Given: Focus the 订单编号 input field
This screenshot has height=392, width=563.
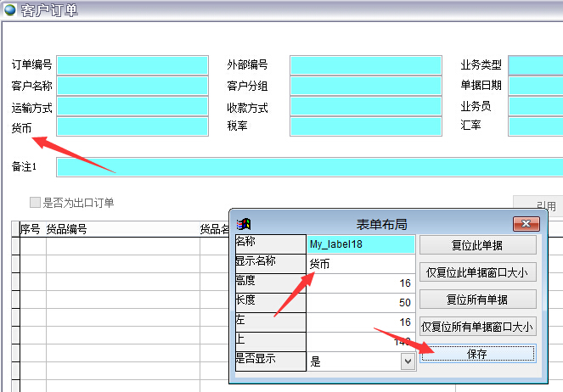Looking at the screenshot, I should (132, 65).
